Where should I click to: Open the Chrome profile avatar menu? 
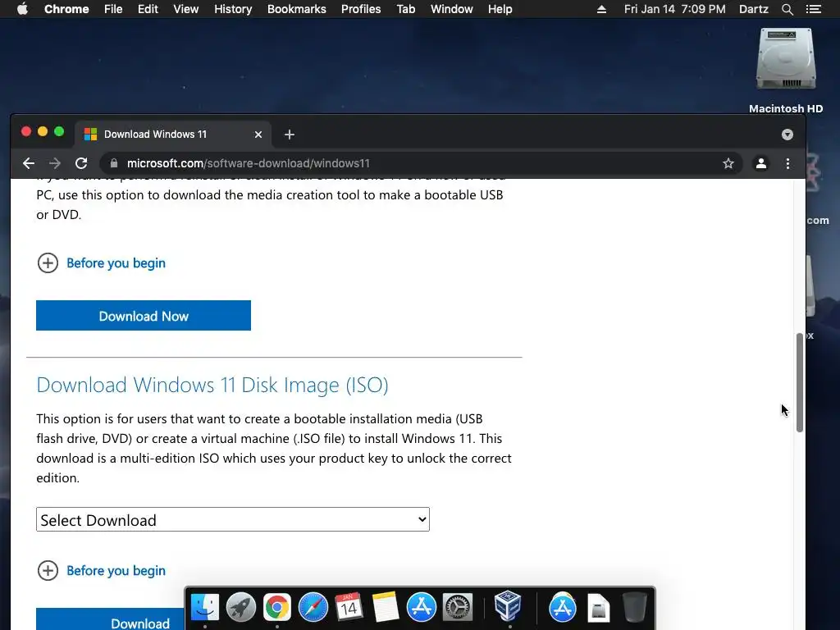pos(760,163)
